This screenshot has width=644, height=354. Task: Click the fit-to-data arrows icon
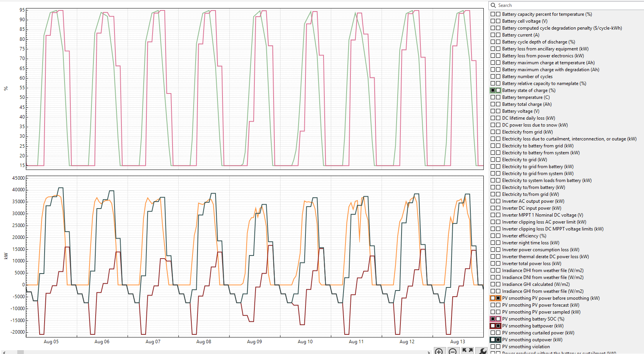click(x=468, y=351)
